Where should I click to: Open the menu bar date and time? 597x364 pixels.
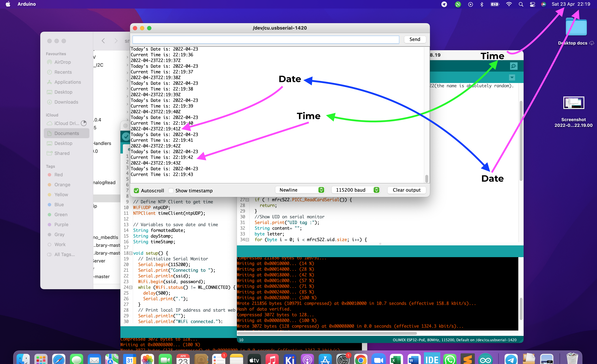point(571,4)
